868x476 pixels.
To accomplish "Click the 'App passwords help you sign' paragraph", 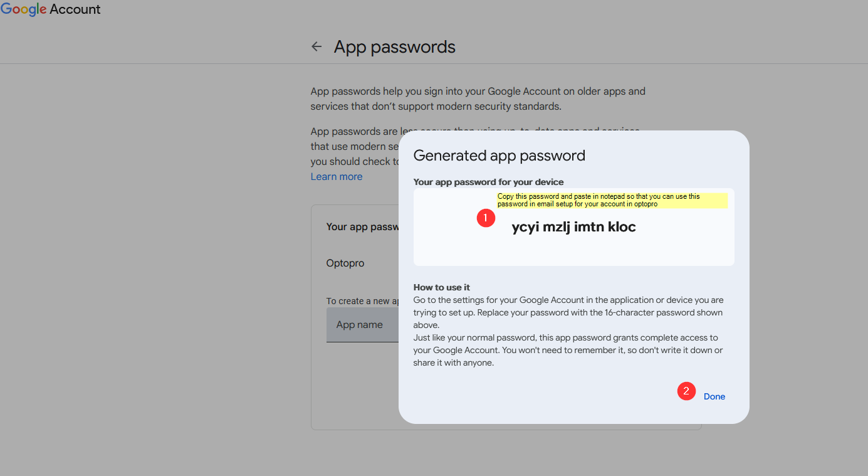I will 478,98.
